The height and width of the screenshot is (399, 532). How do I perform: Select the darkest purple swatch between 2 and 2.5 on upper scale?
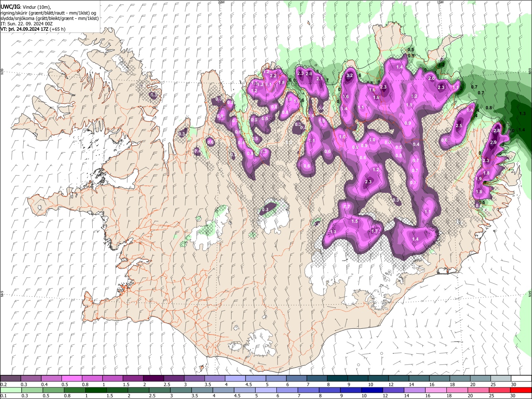pyautogui.click(x=153, y=379)
